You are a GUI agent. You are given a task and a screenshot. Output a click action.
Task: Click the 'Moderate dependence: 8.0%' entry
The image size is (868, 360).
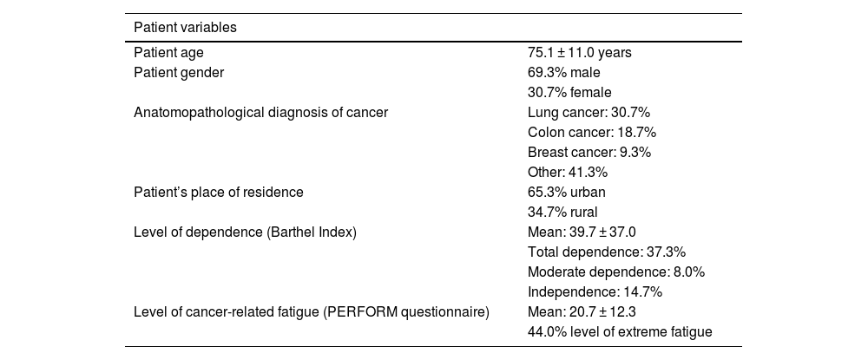[616, 272]
